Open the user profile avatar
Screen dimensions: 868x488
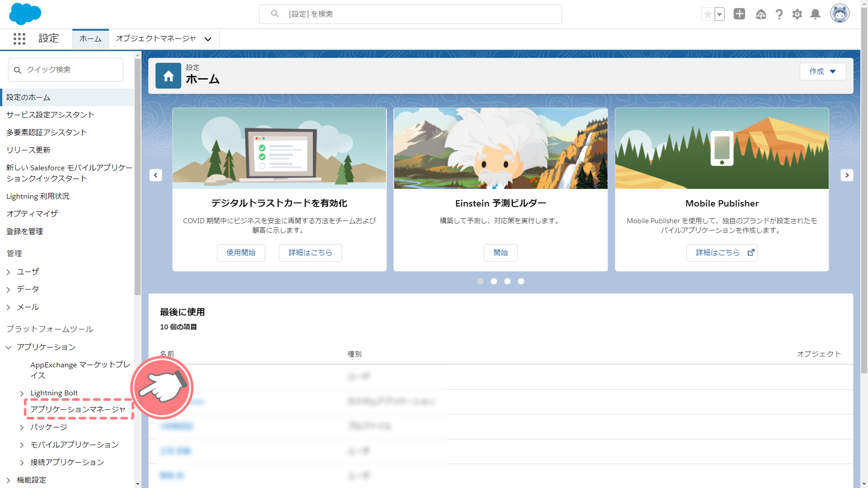point(840,13)
